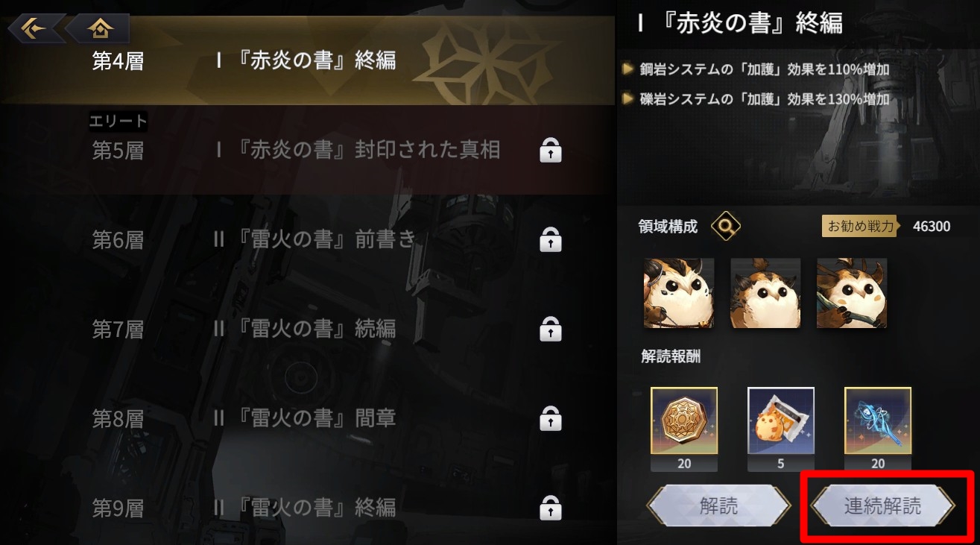Click lock icon on 第5層 row
Screen dimensions: 980x545
coord(550,151)
